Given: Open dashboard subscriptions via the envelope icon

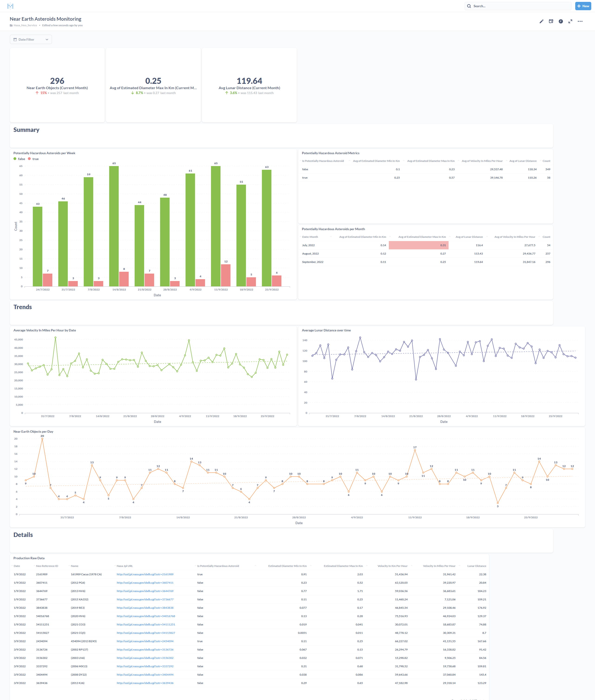Looking at the screenshot, I should [x=551, y=21].
